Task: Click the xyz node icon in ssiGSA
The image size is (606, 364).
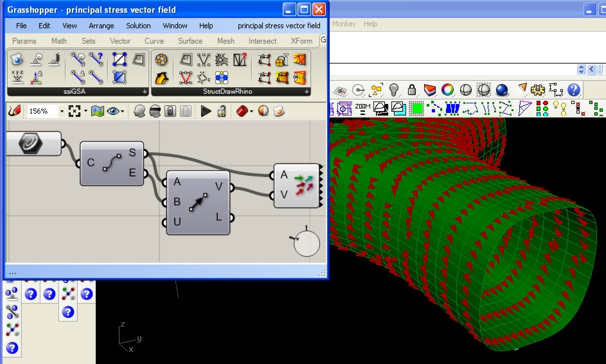Action: 17,77
